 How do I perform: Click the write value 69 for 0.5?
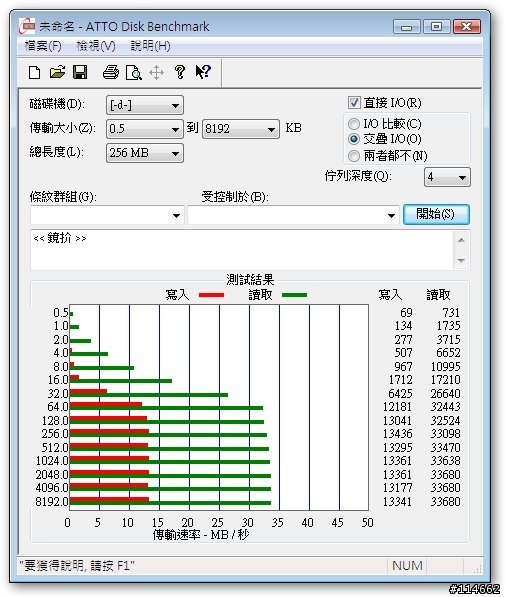pos(406,313)
